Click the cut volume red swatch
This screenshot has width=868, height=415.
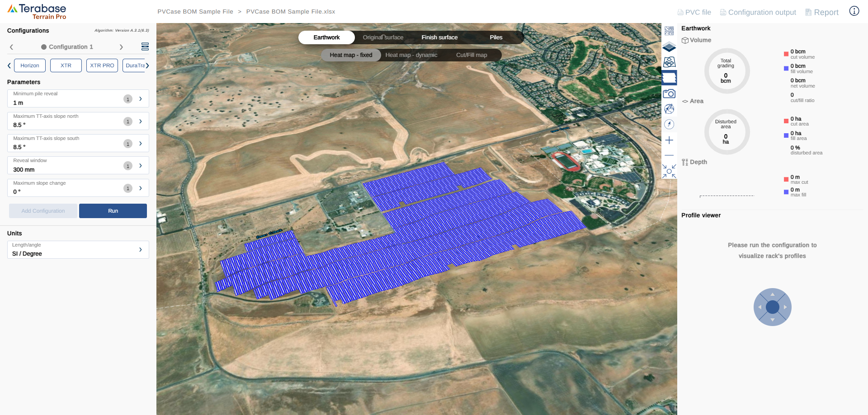pyautogui.click(x=786, y=54)
